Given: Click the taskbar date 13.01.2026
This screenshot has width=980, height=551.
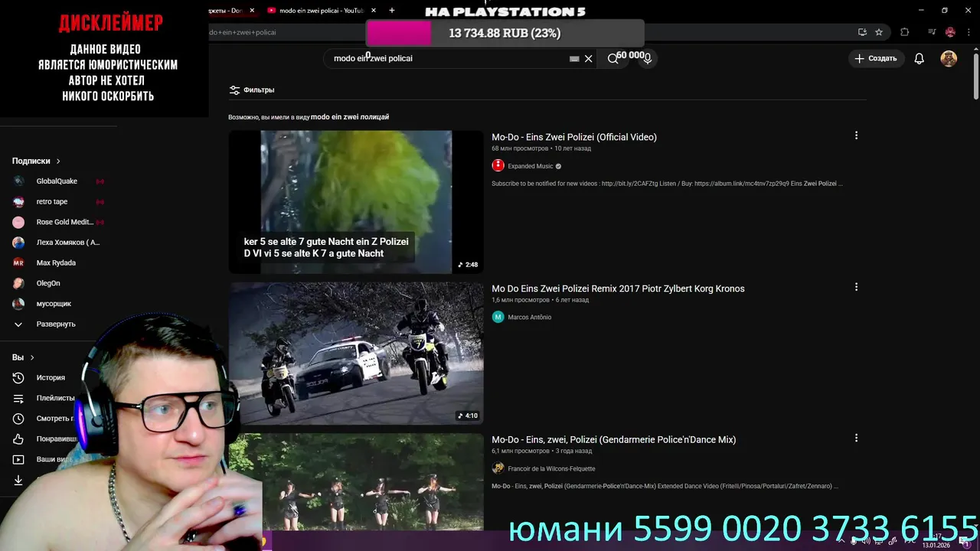Looking at the screenshot, I should [x=936, y=545].
